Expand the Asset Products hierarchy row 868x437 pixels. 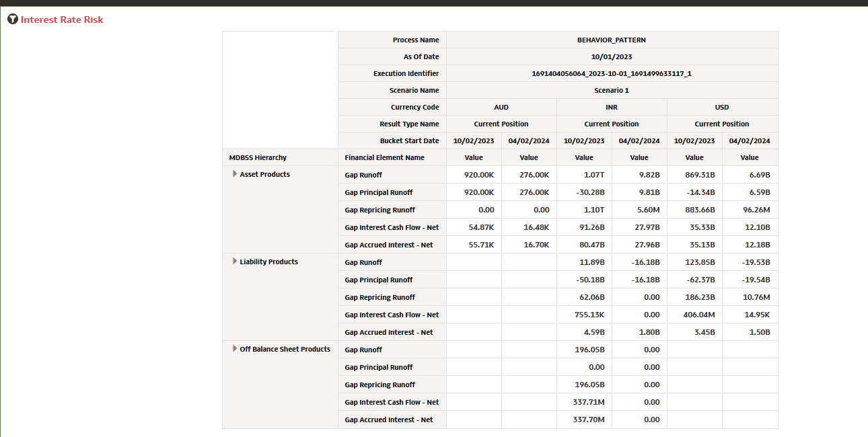point(235,174)
